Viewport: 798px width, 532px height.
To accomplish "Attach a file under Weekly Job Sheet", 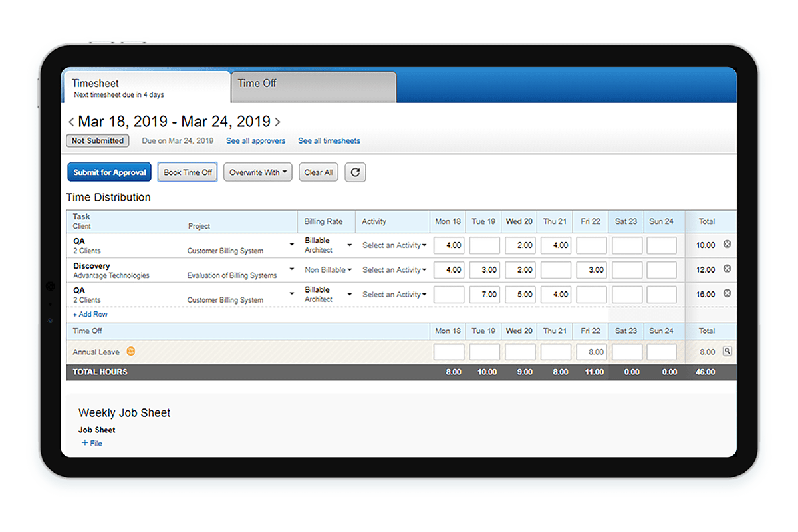I will 92,442.
